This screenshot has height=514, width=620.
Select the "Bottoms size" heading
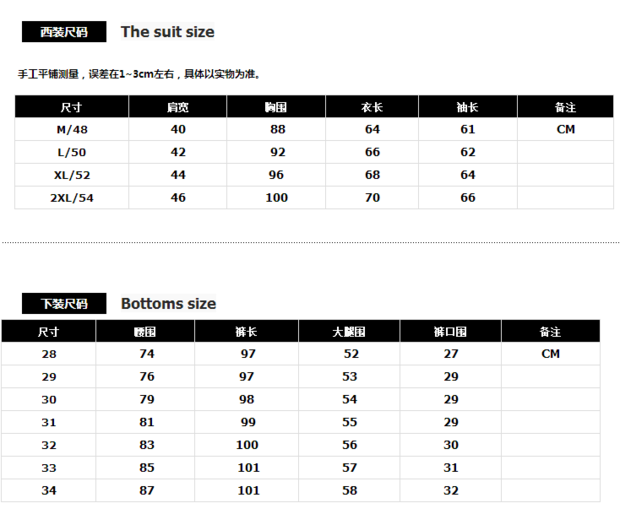(x=168, y=304)
